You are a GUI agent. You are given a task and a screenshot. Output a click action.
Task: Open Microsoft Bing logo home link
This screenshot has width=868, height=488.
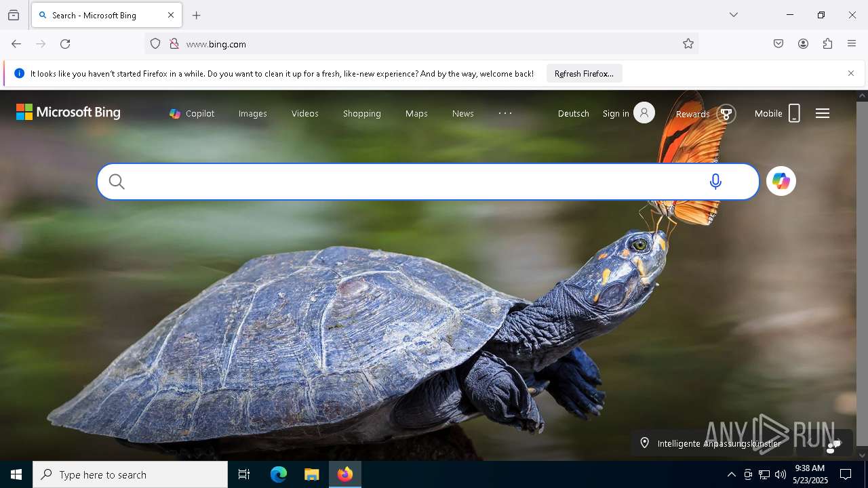tap(68, 113)
